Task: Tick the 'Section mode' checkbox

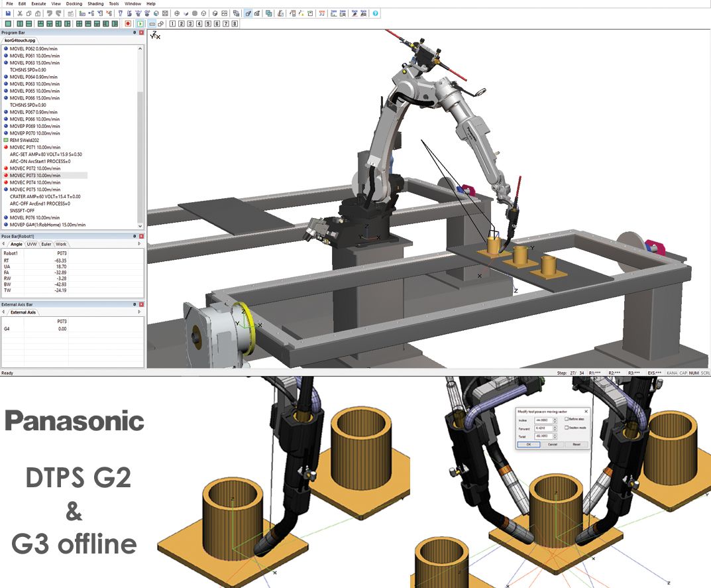Action: click(x=565, y=428)
